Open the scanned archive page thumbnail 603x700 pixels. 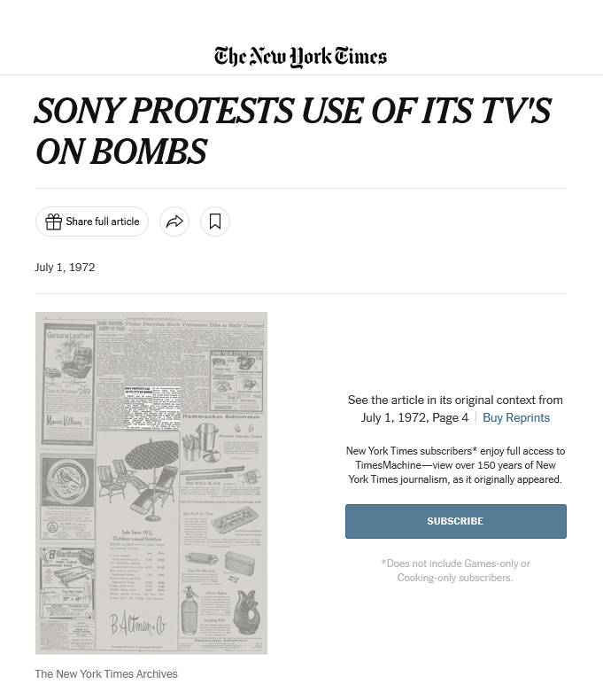151,483
